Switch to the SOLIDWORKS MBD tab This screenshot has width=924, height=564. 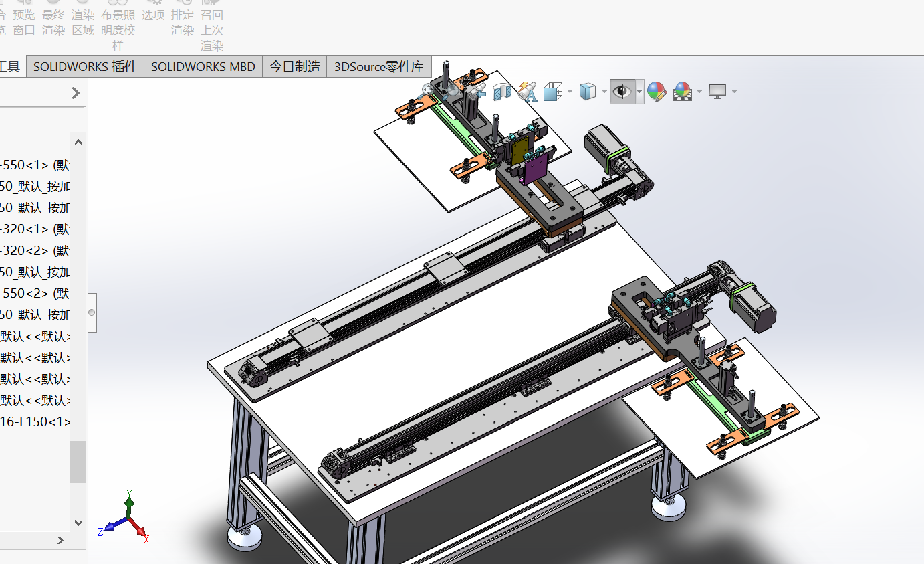coord(203,66)
